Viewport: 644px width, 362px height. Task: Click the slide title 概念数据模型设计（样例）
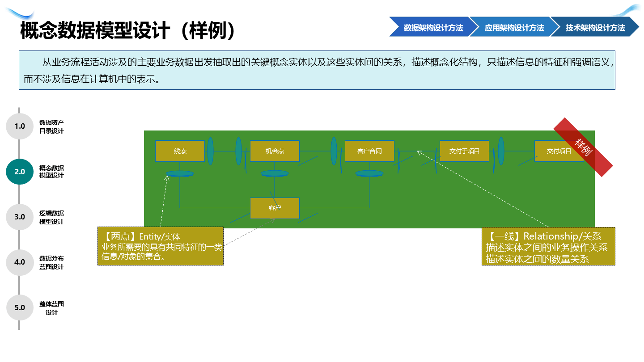(x=127, y=31)
